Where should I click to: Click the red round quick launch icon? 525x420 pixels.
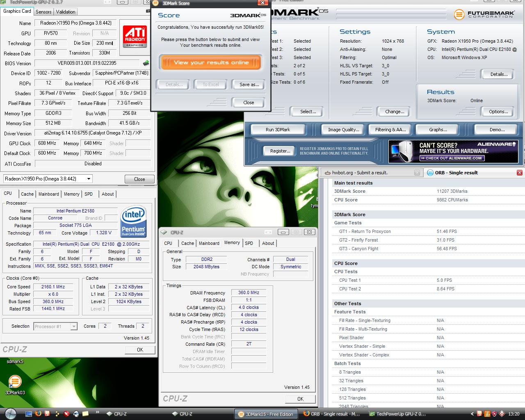pos(66,414)
